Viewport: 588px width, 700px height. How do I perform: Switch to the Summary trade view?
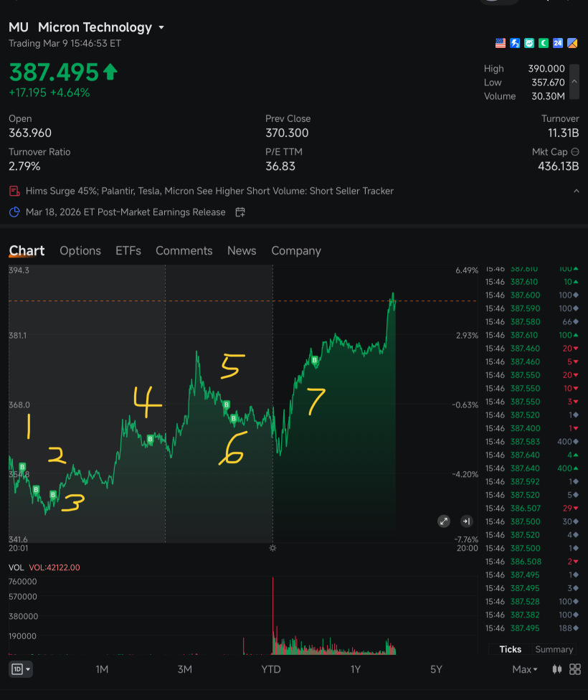pos(554,649)
